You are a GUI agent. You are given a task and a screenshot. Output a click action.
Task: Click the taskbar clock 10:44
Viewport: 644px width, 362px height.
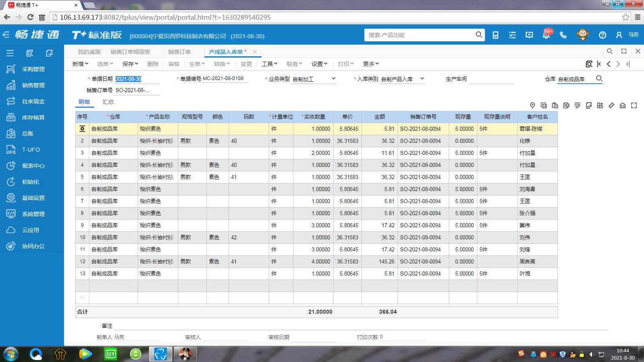623,351
